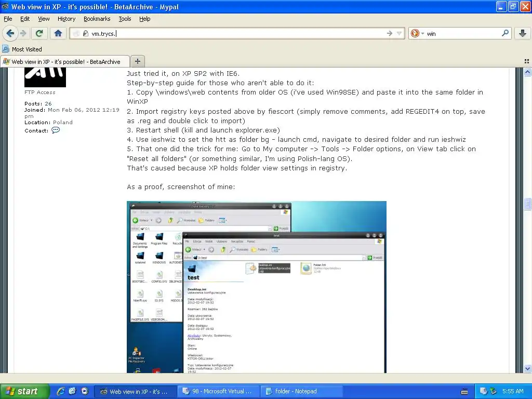Click the second Quick Launch browser icon
Image resolution: width=532 pixels, height=399 pixels.
[73, 391]
